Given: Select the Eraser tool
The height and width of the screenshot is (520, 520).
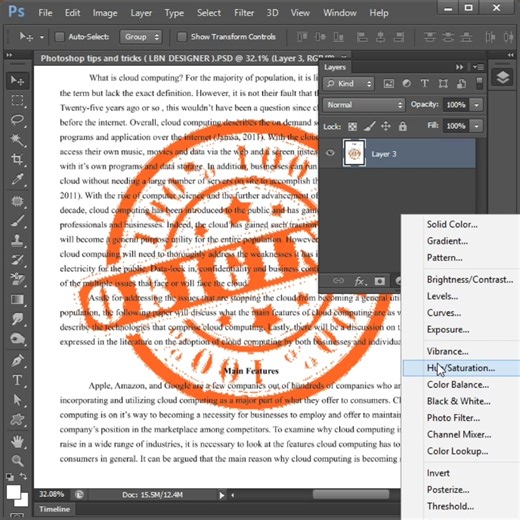Looking at the screenshot, I should [x=17, y=279].
